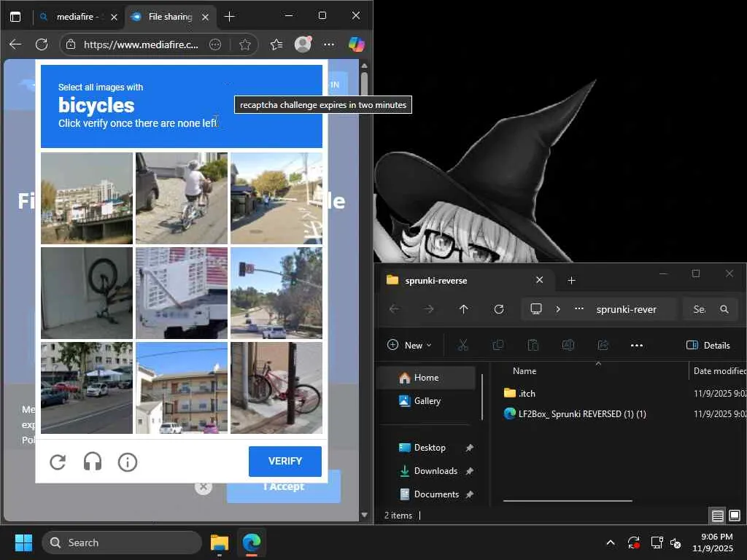Select the cyclist riding bicycle tile
The image size is (747, 560).
point(182,198)
